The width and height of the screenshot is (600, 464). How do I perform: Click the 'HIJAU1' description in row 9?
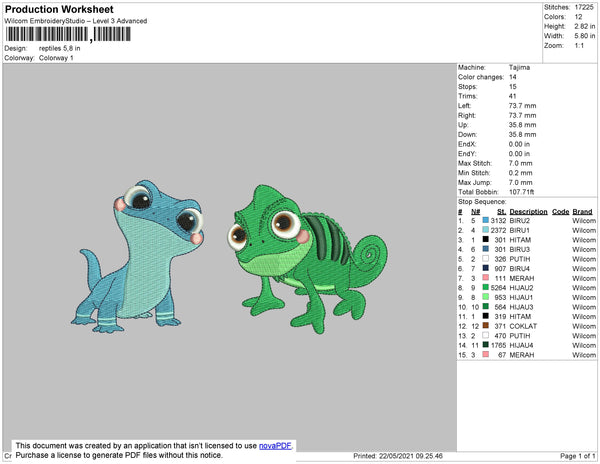click(x=521, y=297)
